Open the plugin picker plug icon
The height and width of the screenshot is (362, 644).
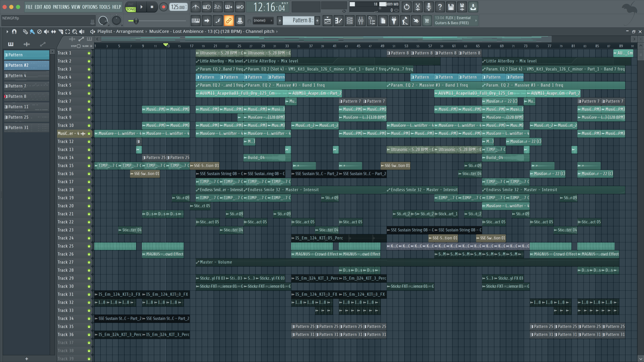point(394,21)
